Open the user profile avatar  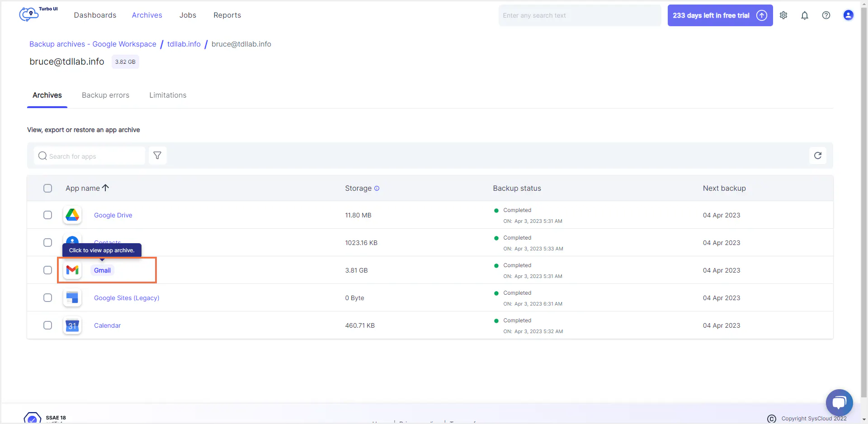(848, 15)
